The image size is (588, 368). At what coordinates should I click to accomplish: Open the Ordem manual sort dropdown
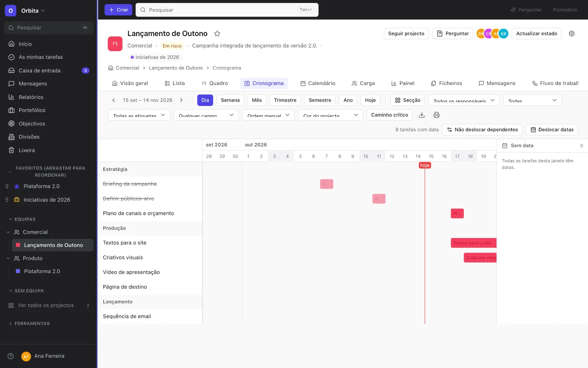click(x=268, y=115)
